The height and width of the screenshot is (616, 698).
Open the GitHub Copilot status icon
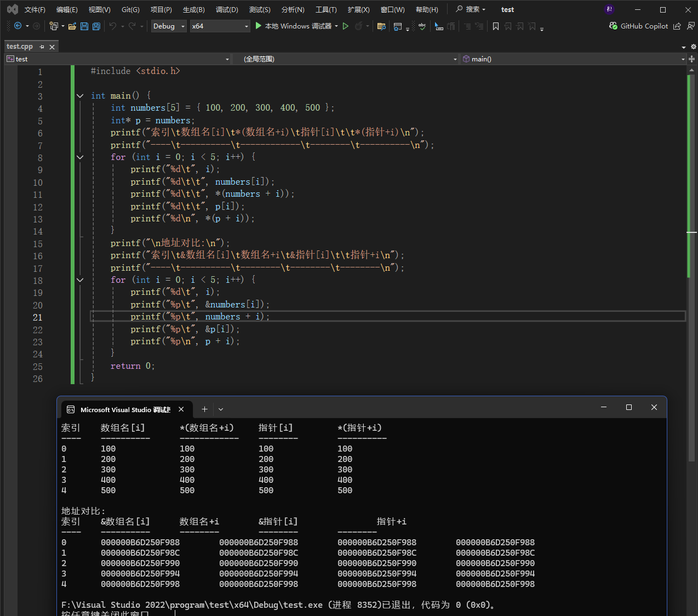click(613, 26)
